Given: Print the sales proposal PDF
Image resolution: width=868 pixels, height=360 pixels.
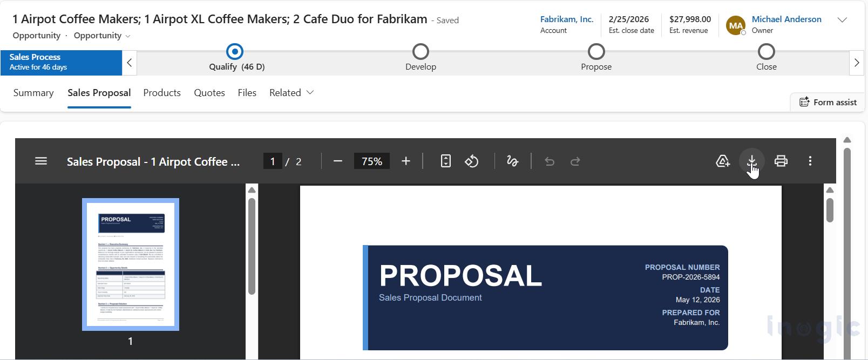Looking at the screenshot, I should pos(781,161).
